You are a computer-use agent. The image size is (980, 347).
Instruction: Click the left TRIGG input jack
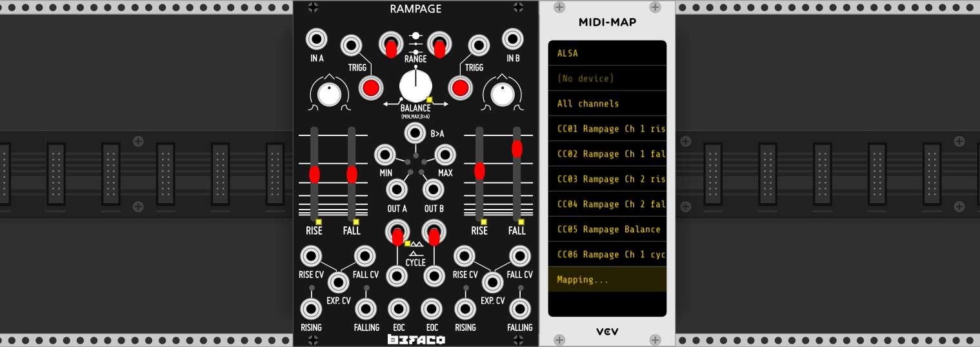click(352, 46)
